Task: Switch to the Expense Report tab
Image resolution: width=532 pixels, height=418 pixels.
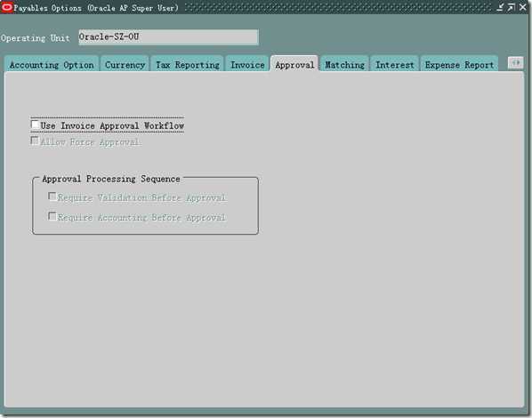Action: click(459, 64)
